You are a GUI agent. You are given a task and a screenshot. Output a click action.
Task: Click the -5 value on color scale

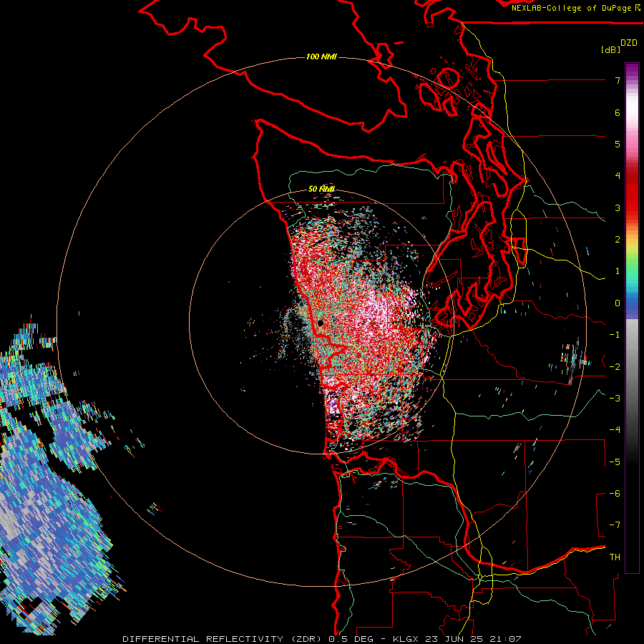pyautogui.click(x=615, y=462)
